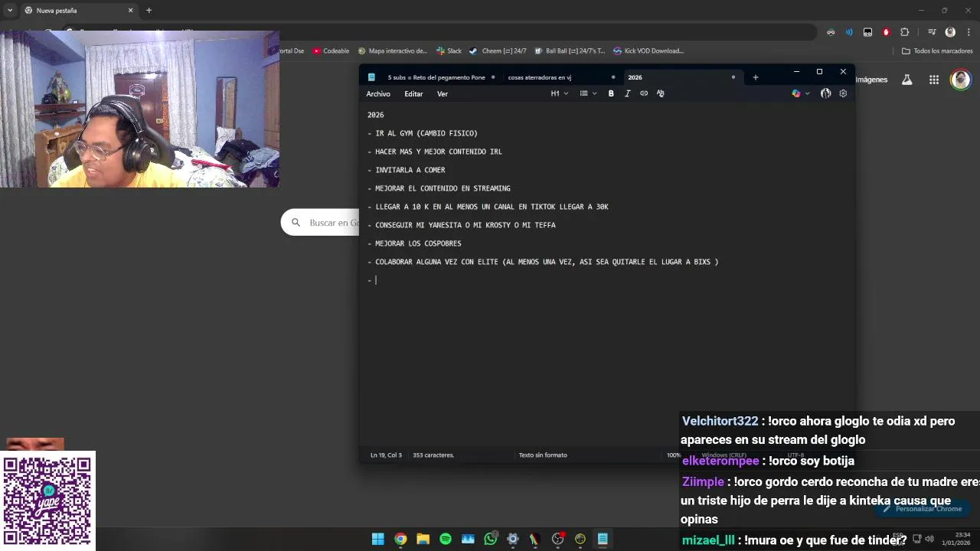Open the Editar menu

click(413, 93)
